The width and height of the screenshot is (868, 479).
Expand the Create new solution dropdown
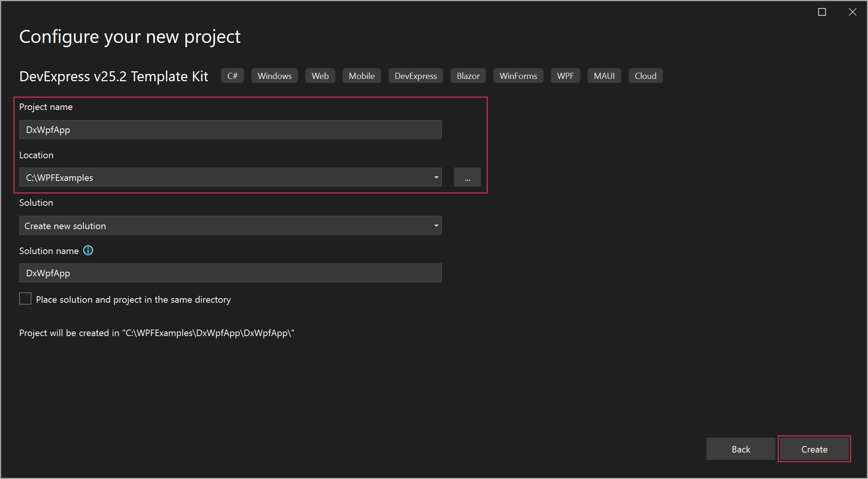click(x=436, y=225)
